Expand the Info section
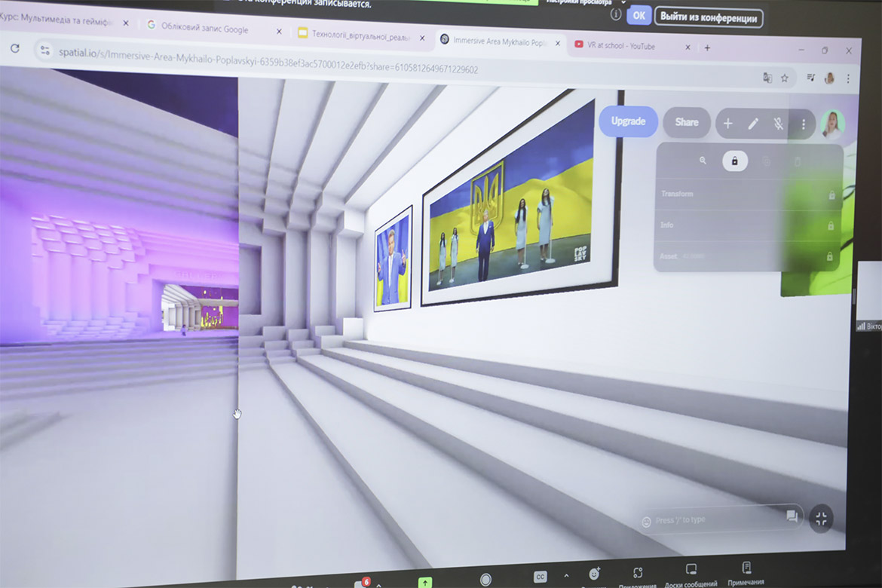The image size is (882, 588). click(746, 225)
